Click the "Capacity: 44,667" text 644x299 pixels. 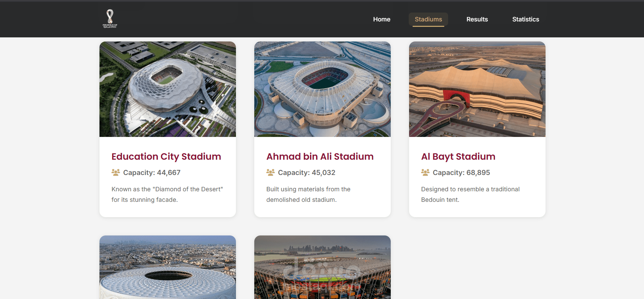[152, 173]
